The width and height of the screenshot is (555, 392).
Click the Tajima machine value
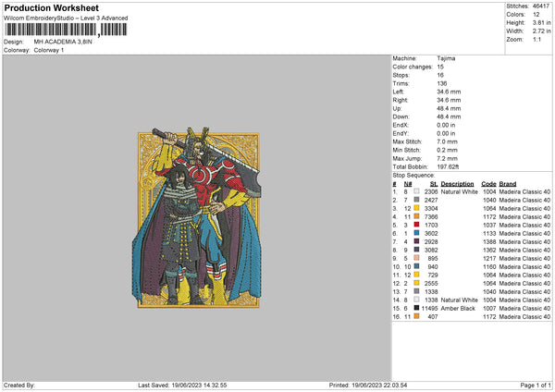(446, 58)
